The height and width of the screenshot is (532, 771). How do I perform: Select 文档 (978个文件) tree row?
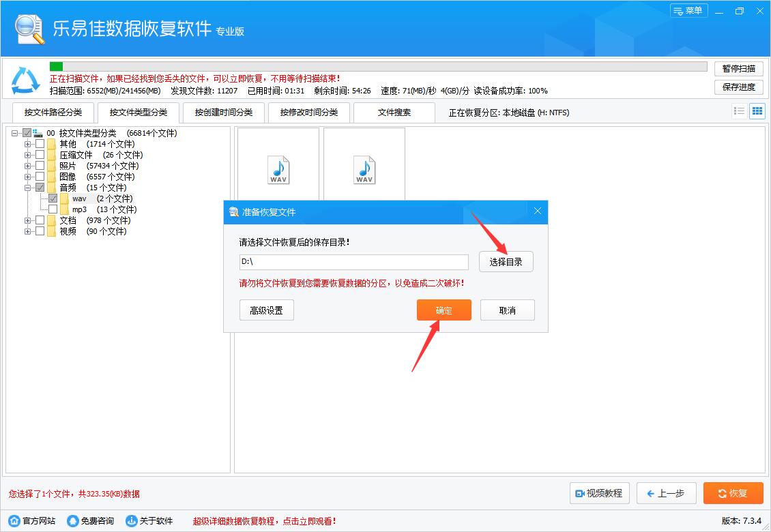tap(95, 220)
